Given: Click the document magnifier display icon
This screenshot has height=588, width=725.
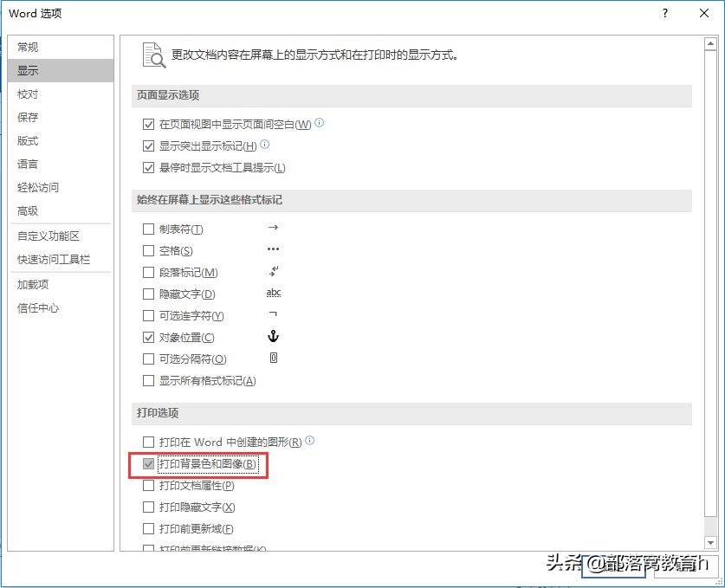Looking at the screenshot, I should pyautogui.click(x=154, y=55).
